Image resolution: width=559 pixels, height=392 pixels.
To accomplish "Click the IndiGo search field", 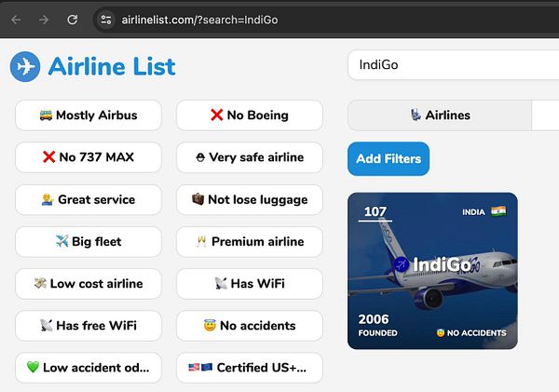I will point(454,65).
